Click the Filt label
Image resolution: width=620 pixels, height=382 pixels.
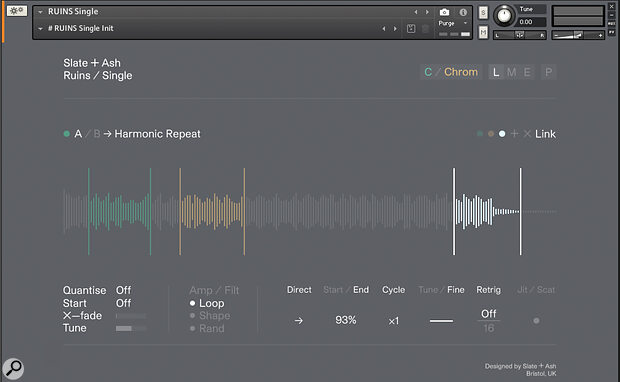[232, 290]
